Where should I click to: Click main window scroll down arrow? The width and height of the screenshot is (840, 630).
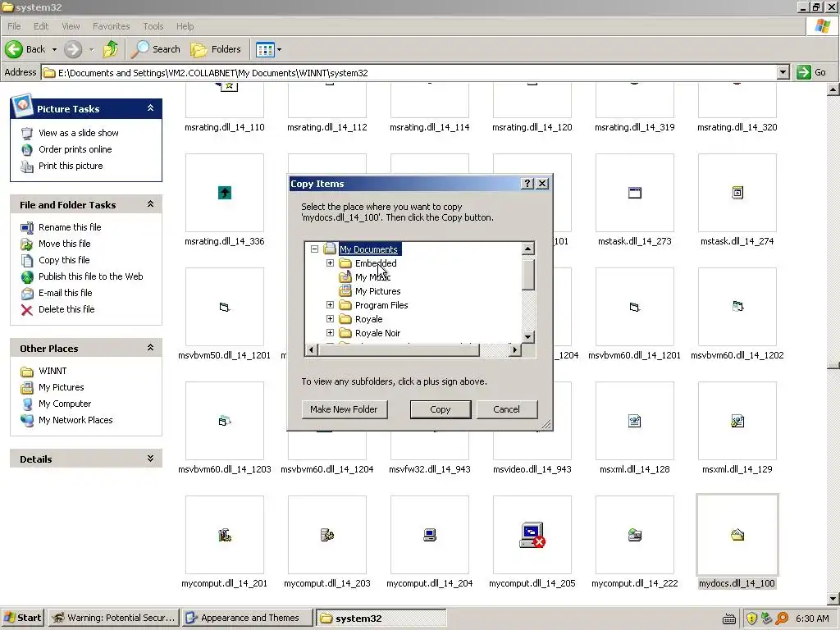[x=833, y=598]
